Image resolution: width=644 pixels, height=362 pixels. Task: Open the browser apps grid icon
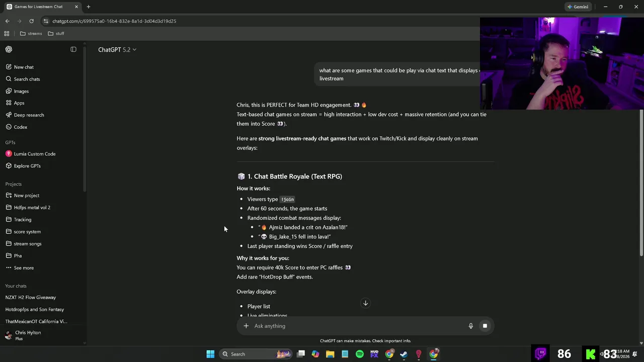(7, 34)
